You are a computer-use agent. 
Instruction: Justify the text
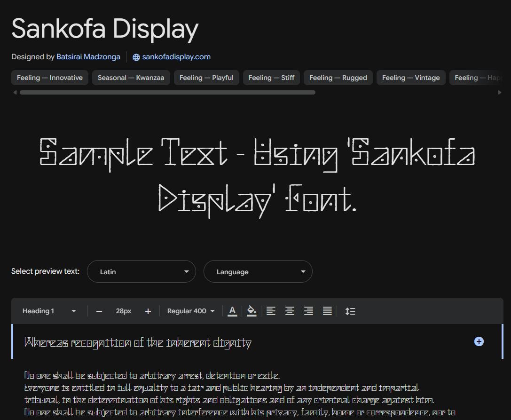[327, 311]
